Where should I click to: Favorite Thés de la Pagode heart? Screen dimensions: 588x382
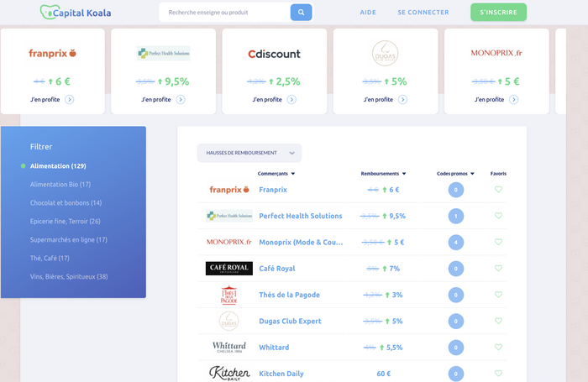[x=498, y=295]
